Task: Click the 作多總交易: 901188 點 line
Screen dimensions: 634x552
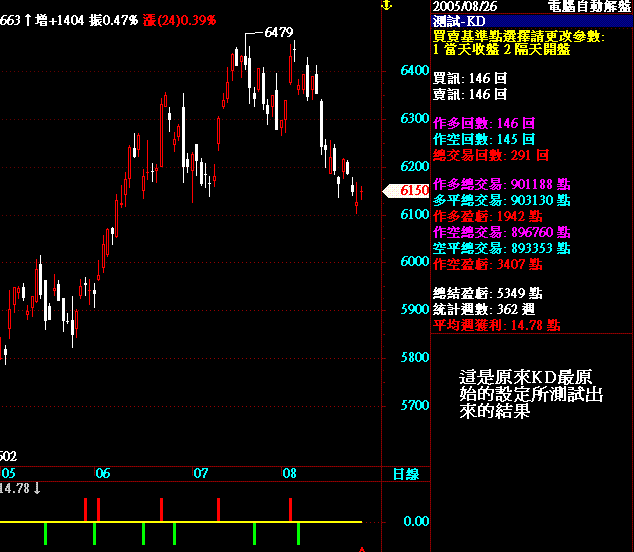Action: click(x=501, y=184)
